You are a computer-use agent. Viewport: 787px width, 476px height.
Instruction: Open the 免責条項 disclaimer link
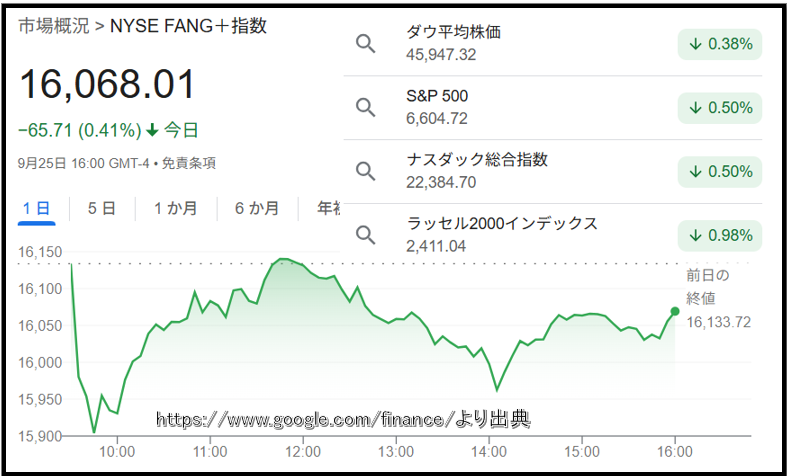pos(188,163)
